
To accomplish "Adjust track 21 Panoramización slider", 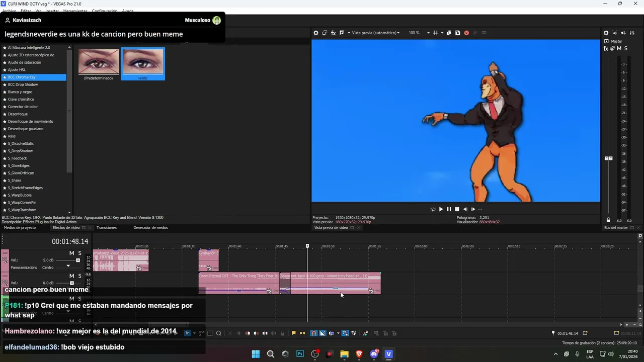I will coord(68,266).
